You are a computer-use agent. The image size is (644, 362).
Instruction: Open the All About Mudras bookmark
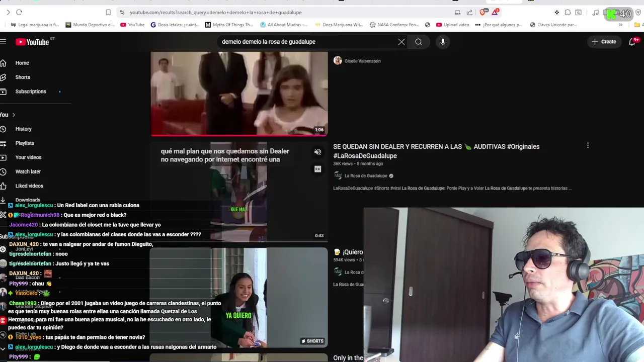click(x=284, y=25)
